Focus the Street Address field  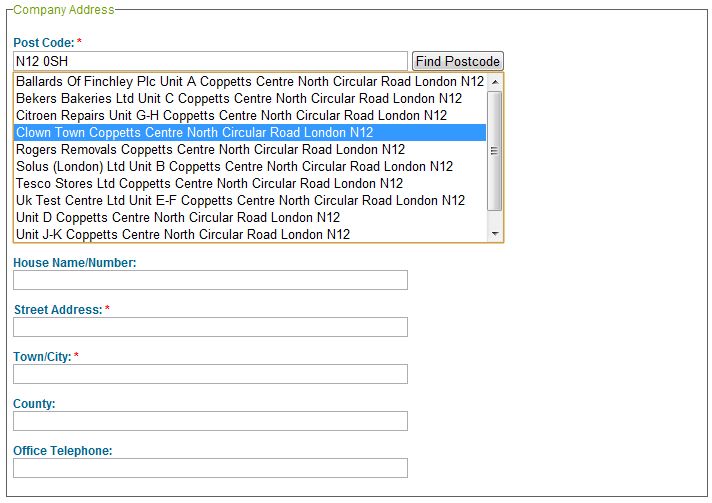click(x=210, y=327)
